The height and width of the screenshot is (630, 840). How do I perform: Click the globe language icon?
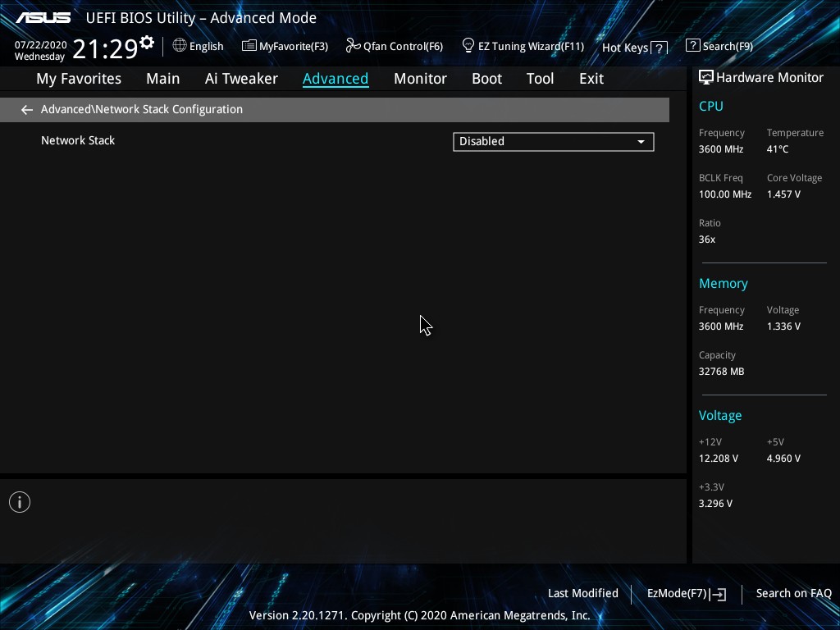(x=180, y=46)
